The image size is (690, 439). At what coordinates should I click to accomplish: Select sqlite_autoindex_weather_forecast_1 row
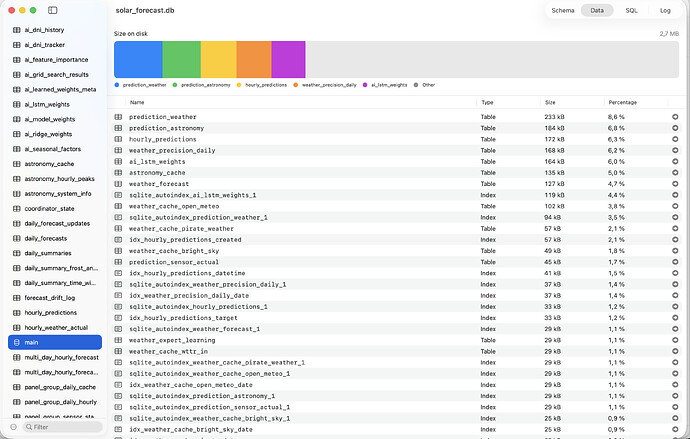tap(396, 329)
